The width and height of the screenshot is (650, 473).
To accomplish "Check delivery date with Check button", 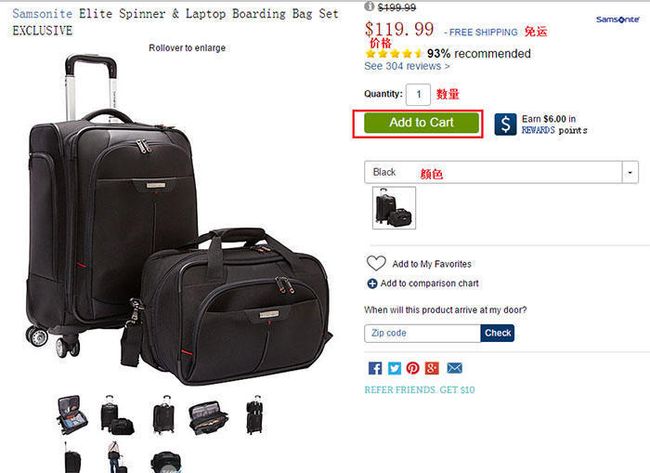I will coord(497,333).
